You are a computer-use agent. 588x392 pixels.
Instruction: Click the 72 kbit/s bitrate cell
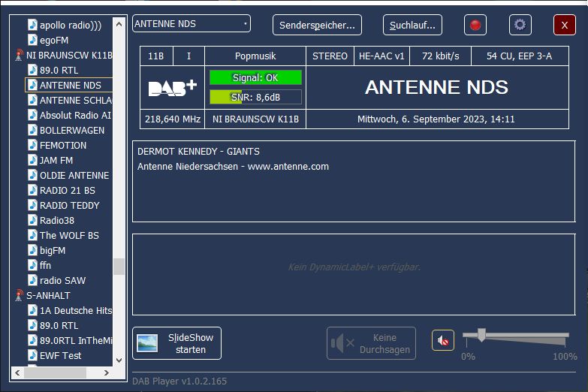441,56
